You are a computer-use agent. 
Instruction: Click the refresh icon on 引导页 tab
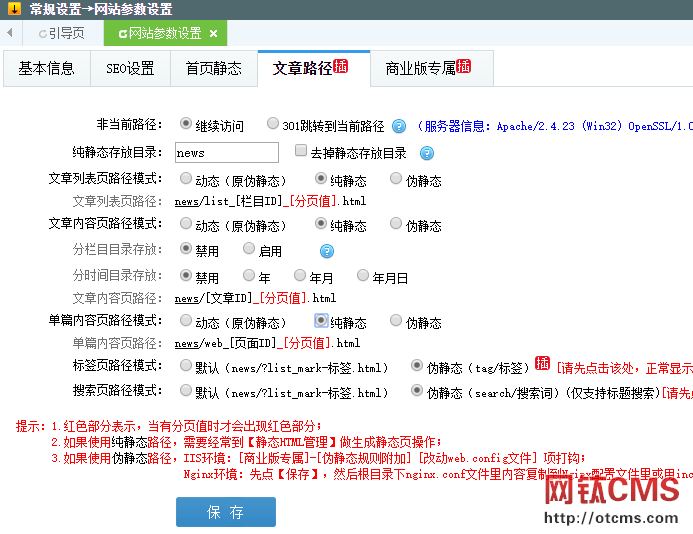pos(42,34)
